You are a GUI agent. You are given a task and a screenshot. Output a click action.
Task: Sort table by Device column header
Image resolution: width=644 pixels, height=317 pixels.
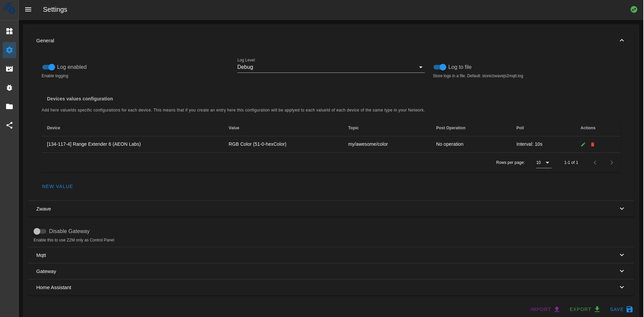54,128
